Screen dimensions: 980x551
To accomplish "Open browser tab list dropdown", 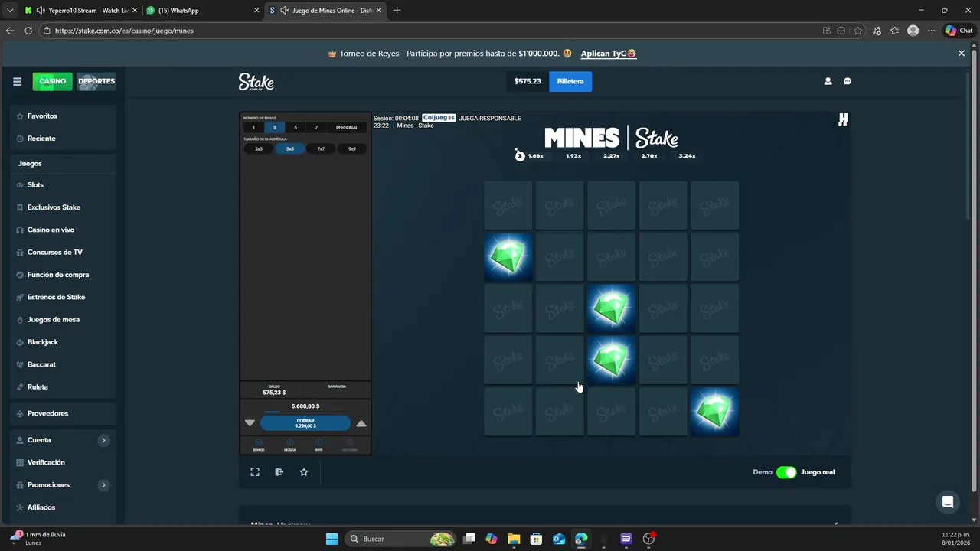I will point(10,11).
